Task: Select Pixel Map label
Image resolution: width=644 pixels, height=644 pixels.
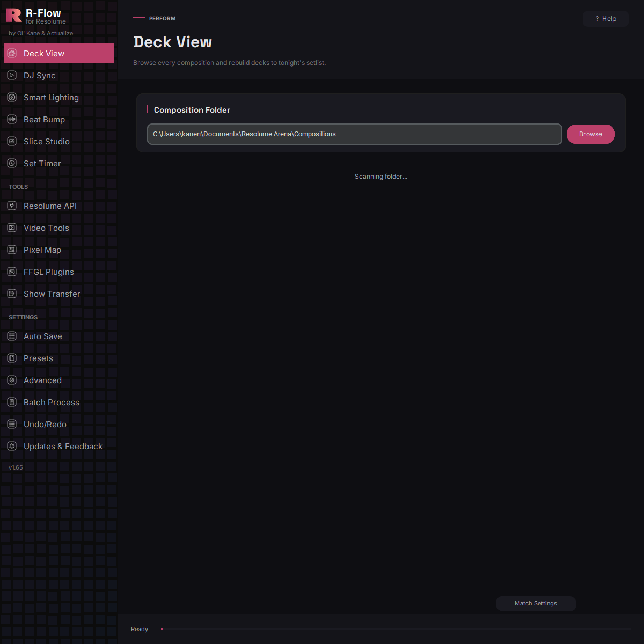Action: point(42,250)
